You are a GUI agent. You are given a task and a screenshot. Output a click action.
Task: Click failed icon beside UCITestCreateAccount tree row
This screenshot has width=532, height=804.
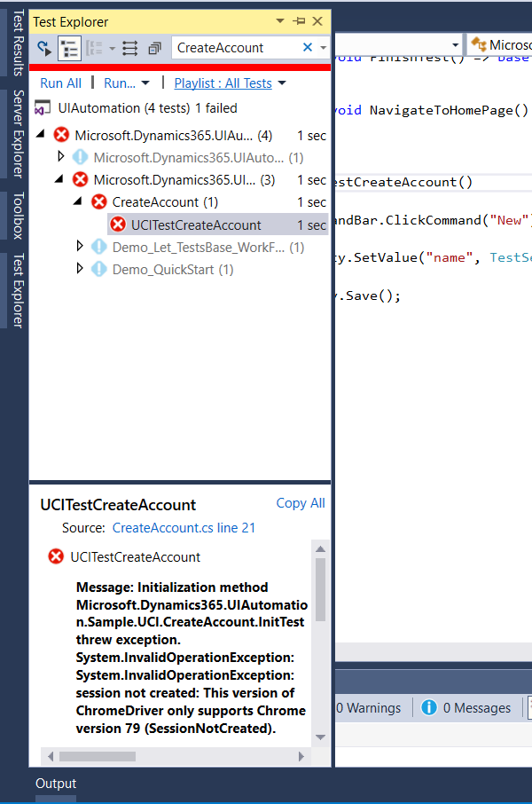pos(118,225)
